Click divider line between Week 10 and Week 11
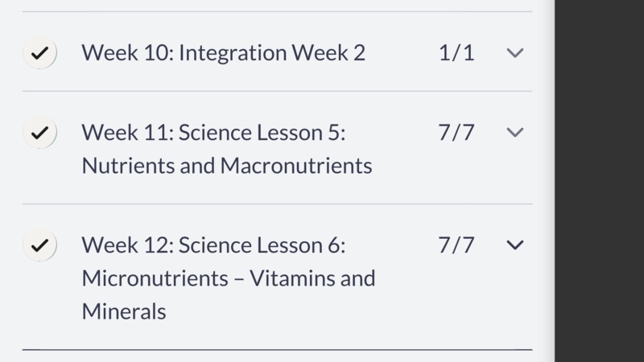The width and height of the screenshot is (644, 362). coord(277,91)
